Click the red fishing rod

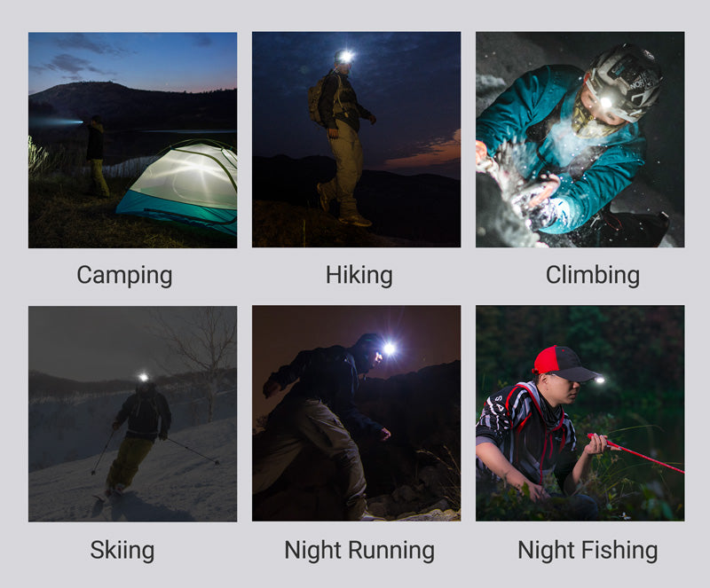[636, 453]
